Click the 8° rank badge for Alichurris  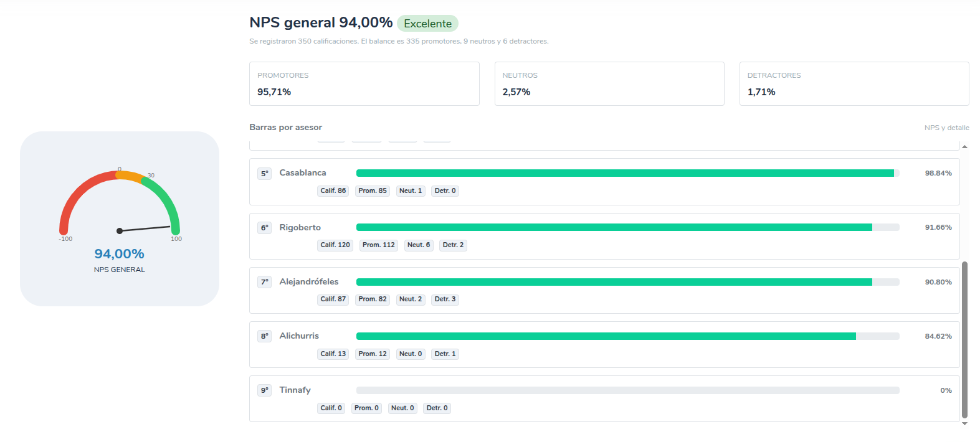264,336
